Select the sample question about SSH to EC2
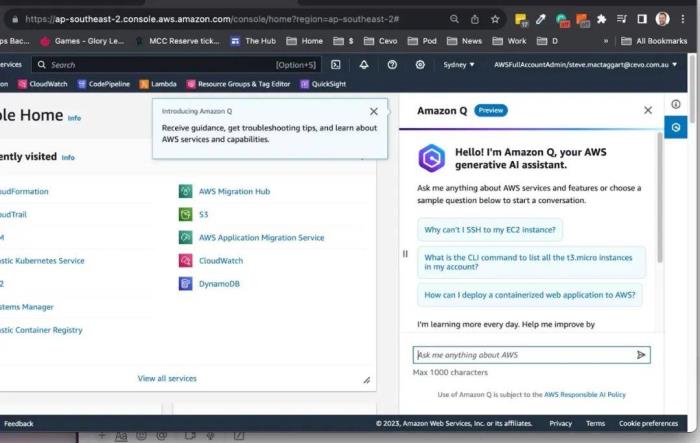 490,230
